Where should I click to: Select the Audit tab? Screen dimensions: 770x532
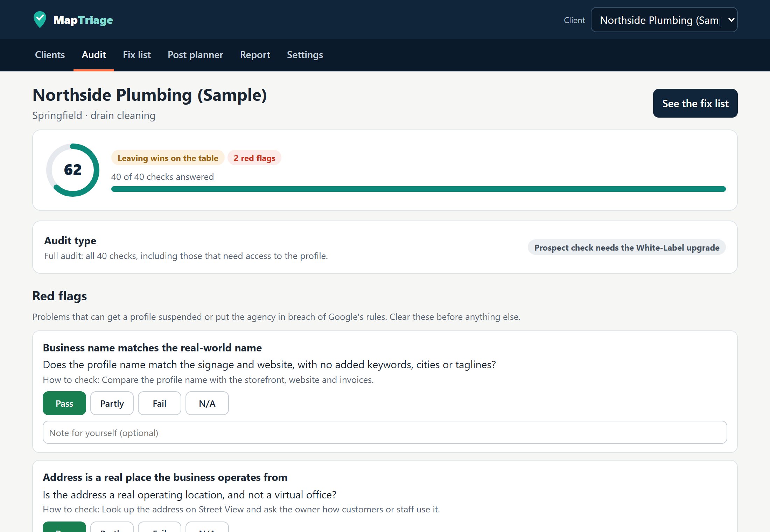click(x=94, y=55)
